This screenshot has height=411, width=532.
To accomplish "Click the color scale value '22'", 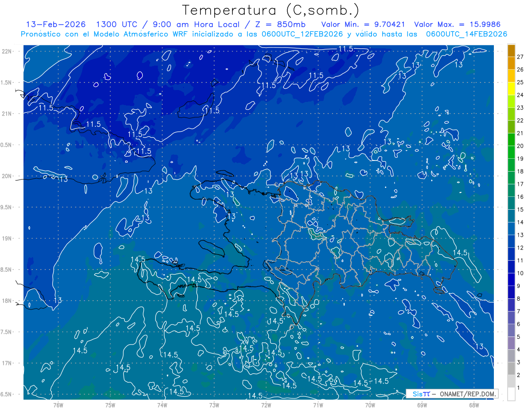I will click(520, 121).
